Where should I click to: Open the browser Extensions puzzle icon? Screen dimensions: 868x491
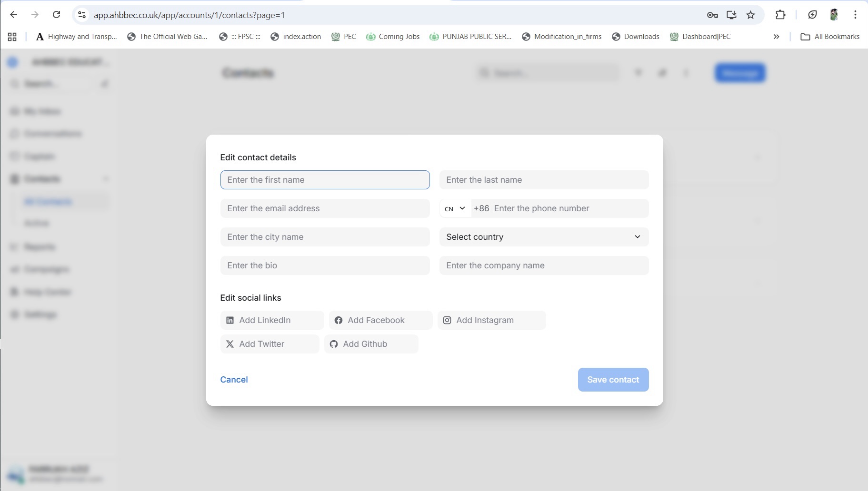click(780, 15)
